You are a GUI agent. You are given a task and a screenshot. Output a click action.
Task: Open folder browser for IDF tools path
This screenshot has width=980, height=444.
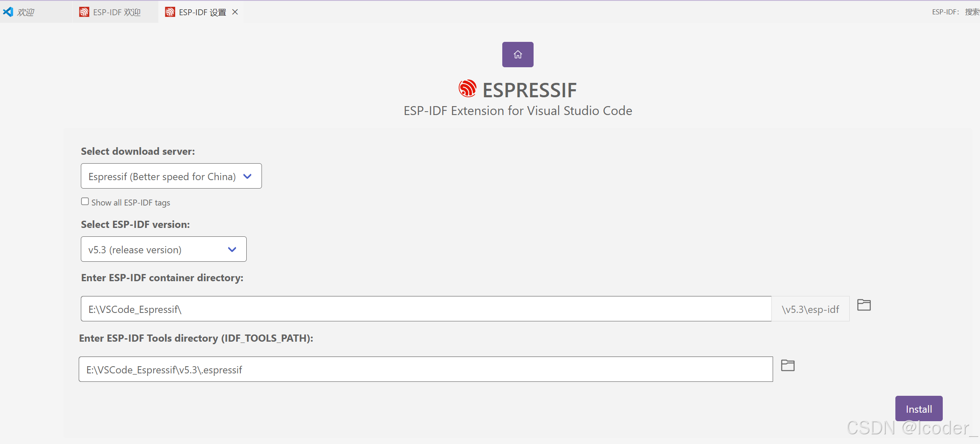pyautogui.click(x=787, y=365)
